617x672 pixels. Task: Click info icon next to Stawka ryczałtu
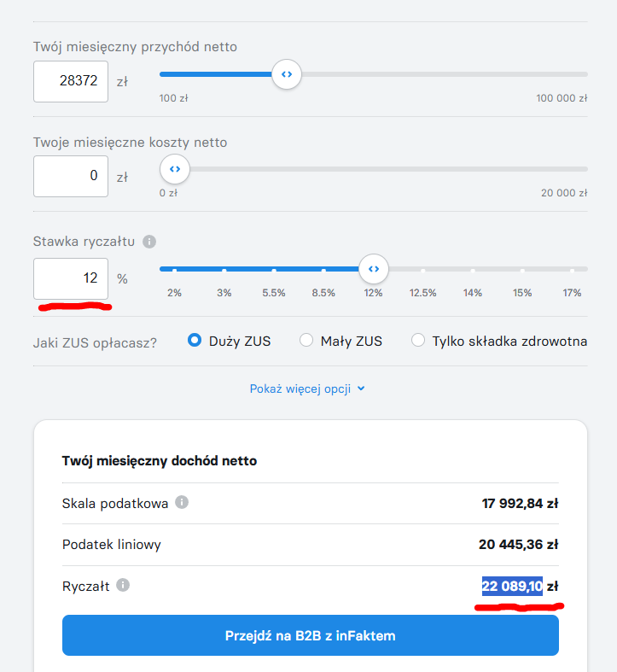pyautogui.click(x=149, y=242)
